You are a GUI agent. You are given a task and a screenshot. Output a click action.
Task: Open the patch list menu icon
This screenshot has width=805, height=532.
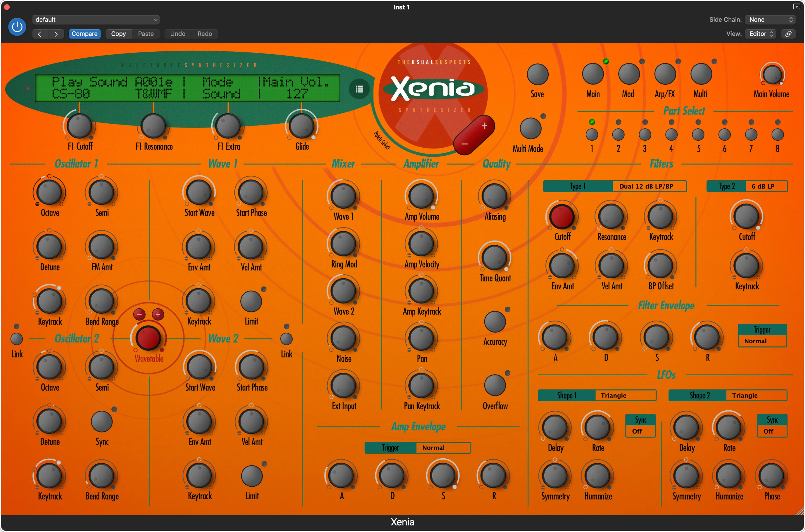pos(359,89)
